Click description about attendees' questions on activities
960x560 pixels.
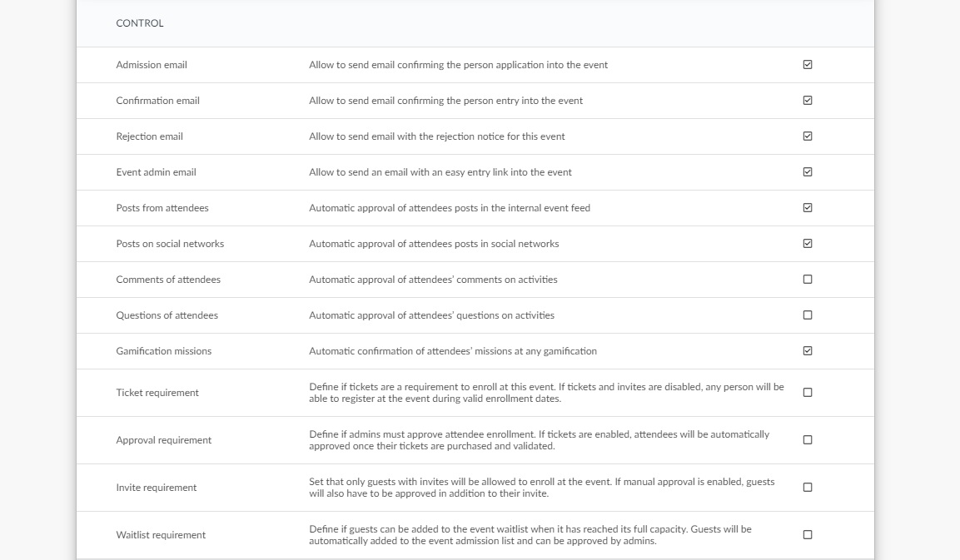431,315
